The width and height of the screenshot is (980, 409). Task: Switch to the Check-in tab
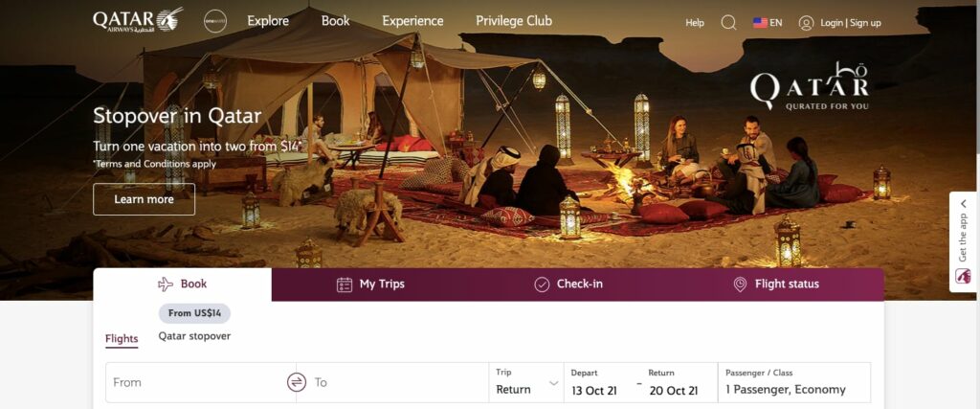[x=568, y=284]
